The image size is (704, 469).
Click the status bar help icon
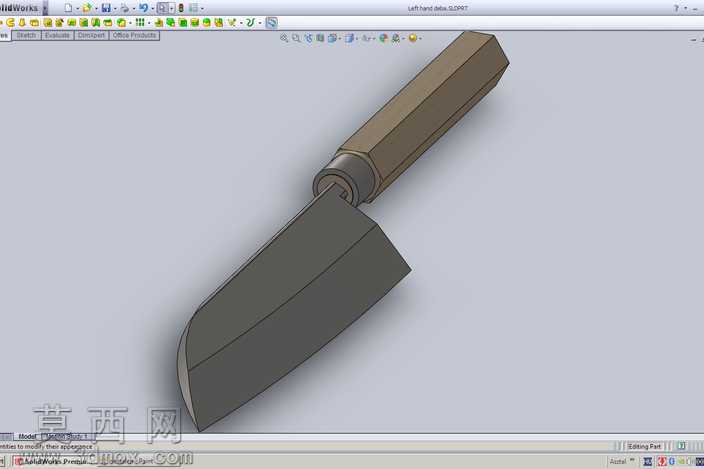click(682, 446)
